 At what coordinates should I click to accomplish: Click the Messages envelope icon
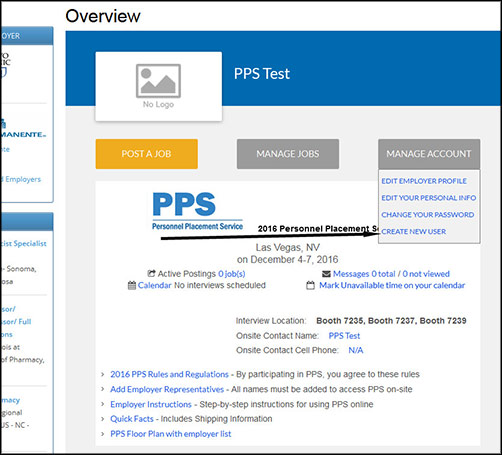tap(326, 274)
